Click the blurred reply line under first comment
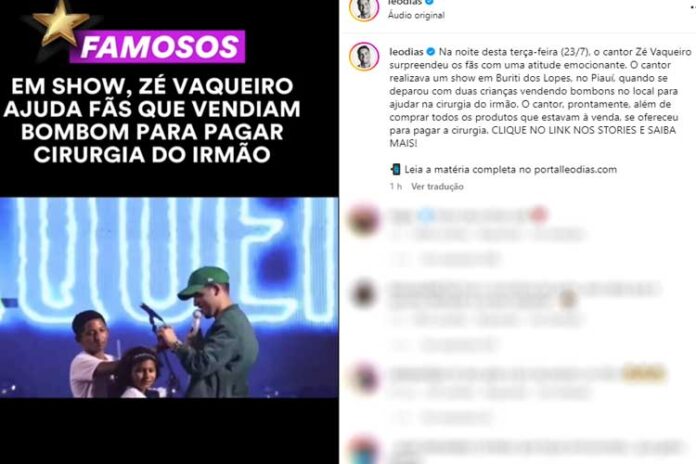The image size is (696, 464). pos(459,259)
